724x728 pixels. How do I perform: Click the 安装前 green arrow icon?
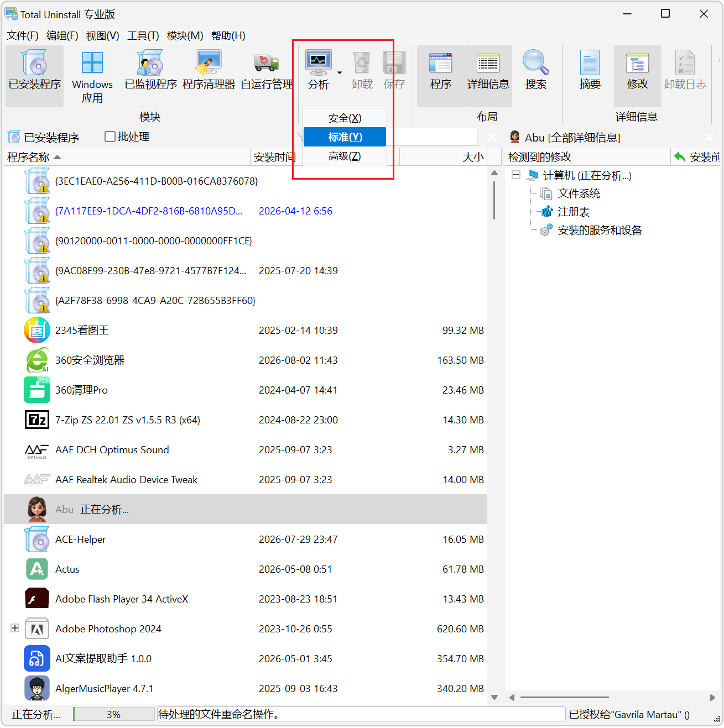[680, 157]
